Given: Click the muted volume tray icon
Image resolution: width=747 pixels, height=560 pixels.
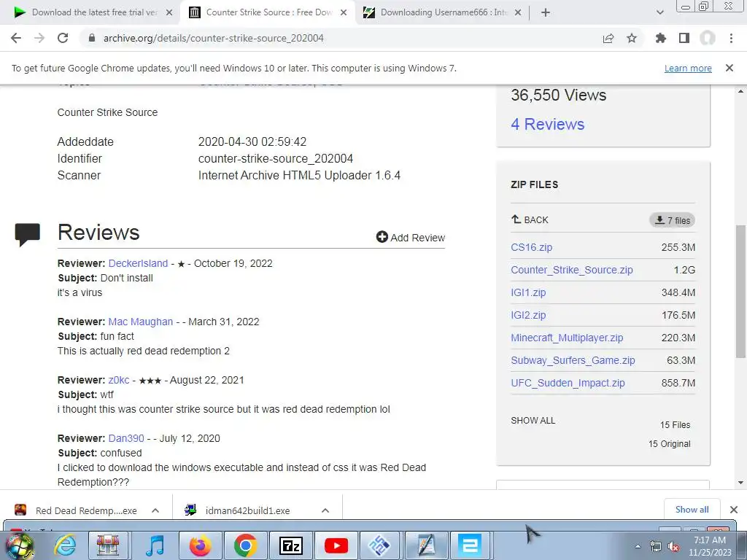Looking at the screenshot, I should 673,547.
